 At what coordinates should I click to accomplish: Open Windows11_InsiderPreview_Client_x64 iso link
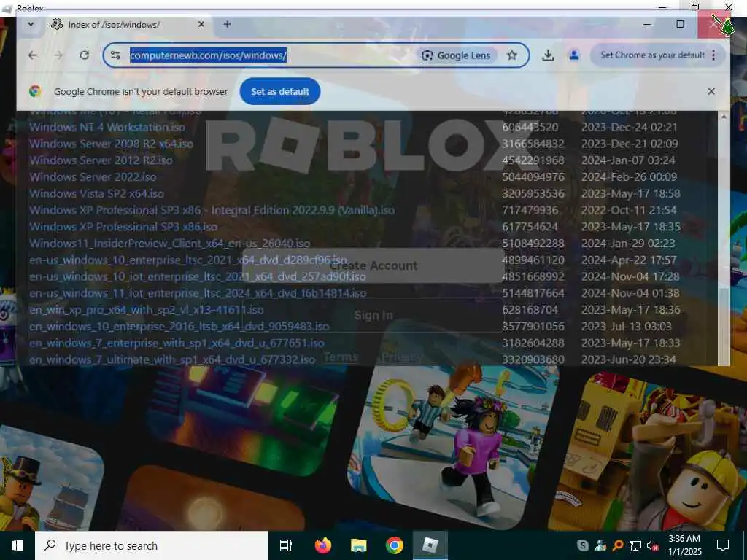pyautogui.click(x=169, y=244)
